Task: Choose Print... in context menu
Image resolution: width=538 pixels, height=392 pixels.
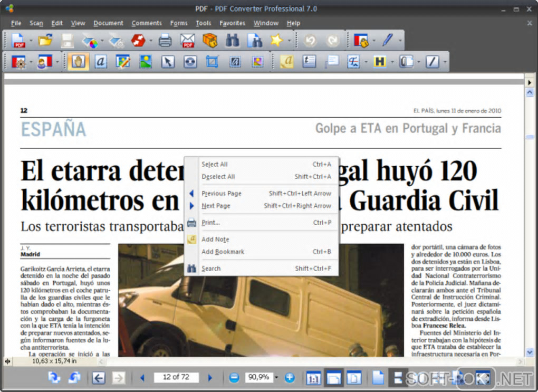Action: tap(262, 223)
